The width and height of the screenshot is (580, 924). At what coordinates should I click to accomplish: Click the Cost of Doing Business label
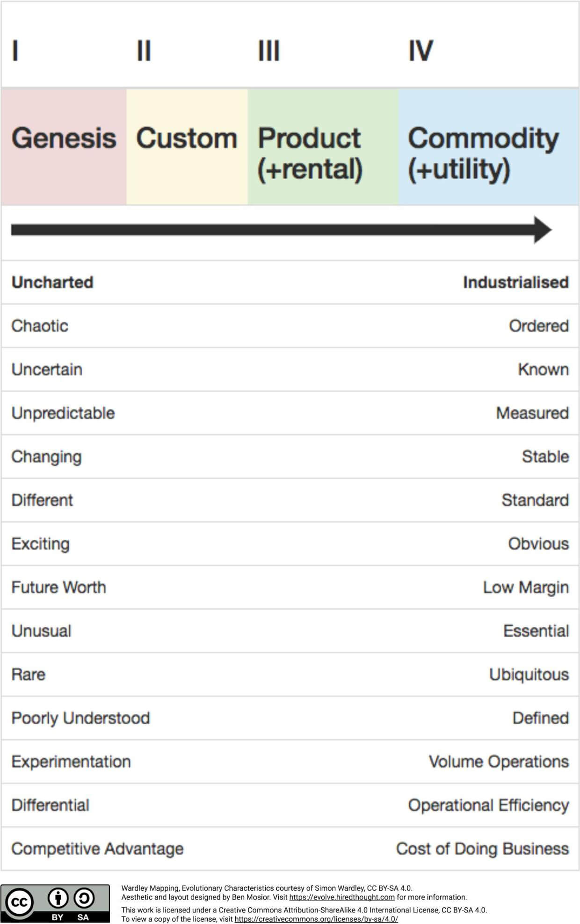pos(483,849)
